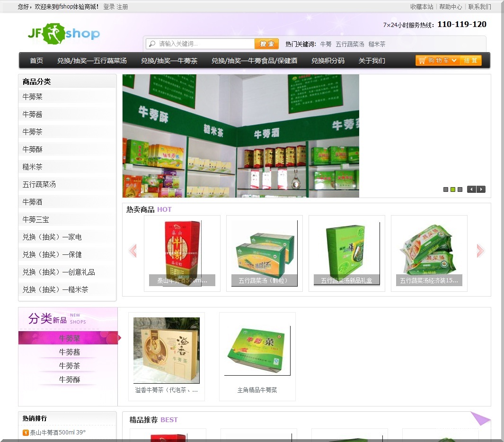This screenshot has width=504, height=442.
Task: Click the right arrow of the hot products slider
Action: pos(480,251)
